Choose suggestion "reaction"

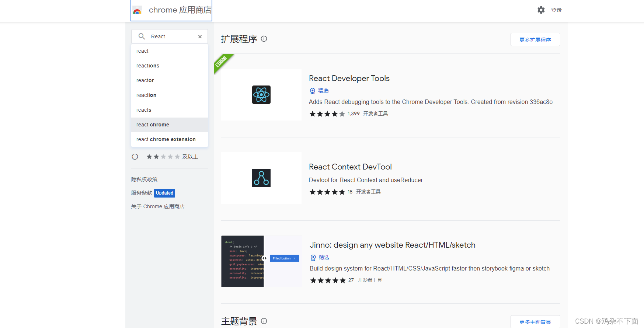click(x=170, y=95)
